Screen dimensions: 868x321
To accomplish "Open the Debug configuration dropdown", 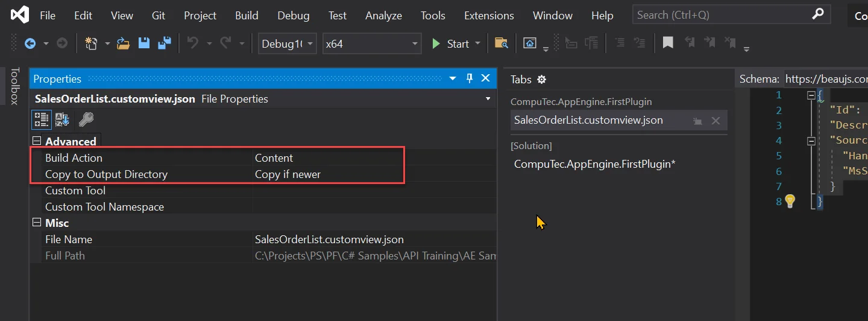I will pos(287,43).
